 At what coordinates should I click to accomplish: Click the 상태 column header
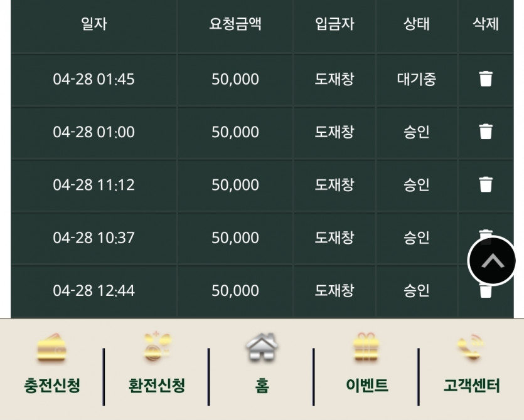417,24
